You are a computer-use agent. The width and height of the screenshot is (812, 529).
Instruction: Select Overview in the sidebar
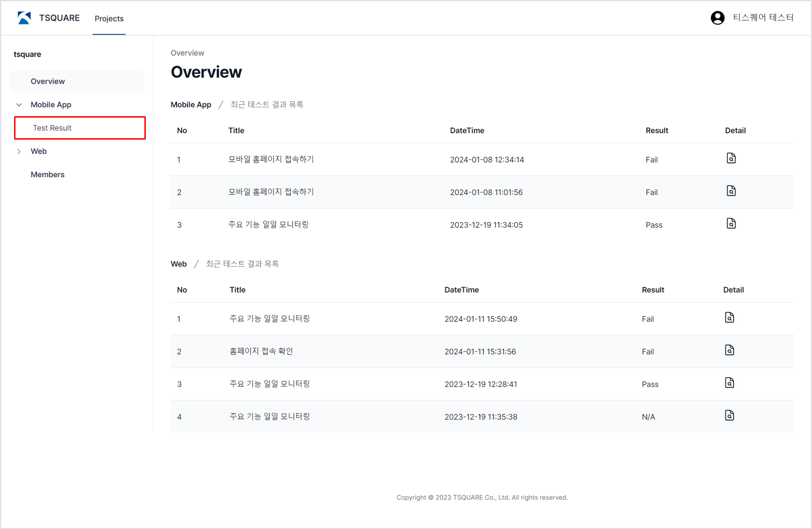click(77, 81)
